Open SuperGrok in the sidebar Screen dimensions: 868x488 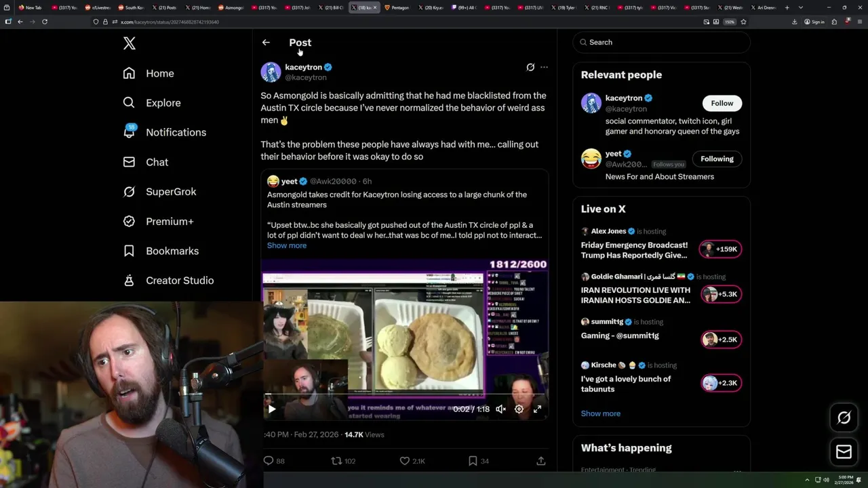coord(159,192)
